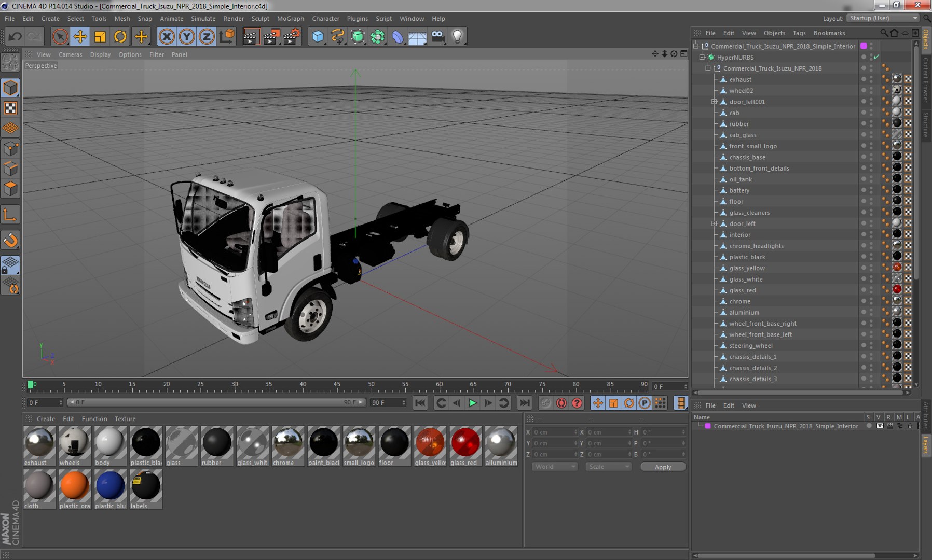Screen dimensions: 932x560
Task: Click the light bulb Light object icon
Action: [x=457, y=37]
